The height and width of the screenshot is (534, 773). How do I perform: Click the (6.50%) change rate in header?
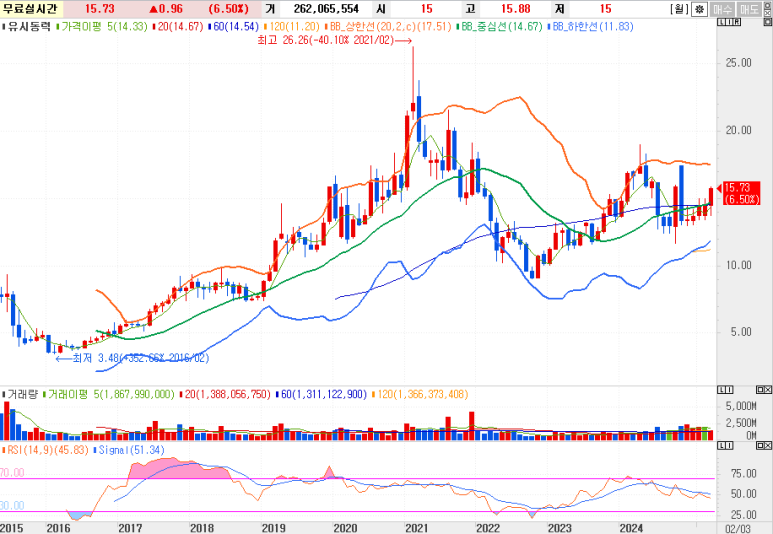pyautogui.click(x=228, y=9)
